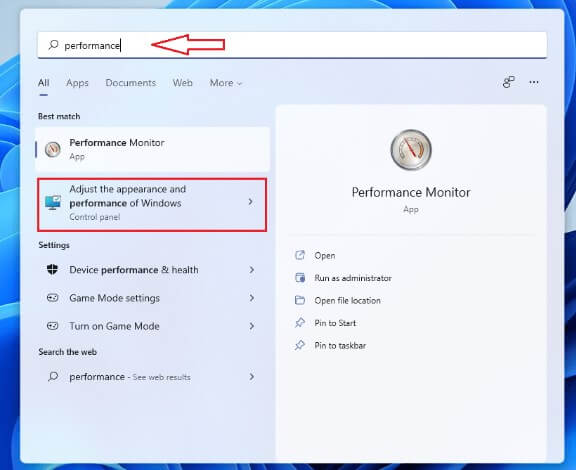Click the gamepad icon beside Game Mode settings
Viewport: 576px width, 470px height.
[53, 297]
